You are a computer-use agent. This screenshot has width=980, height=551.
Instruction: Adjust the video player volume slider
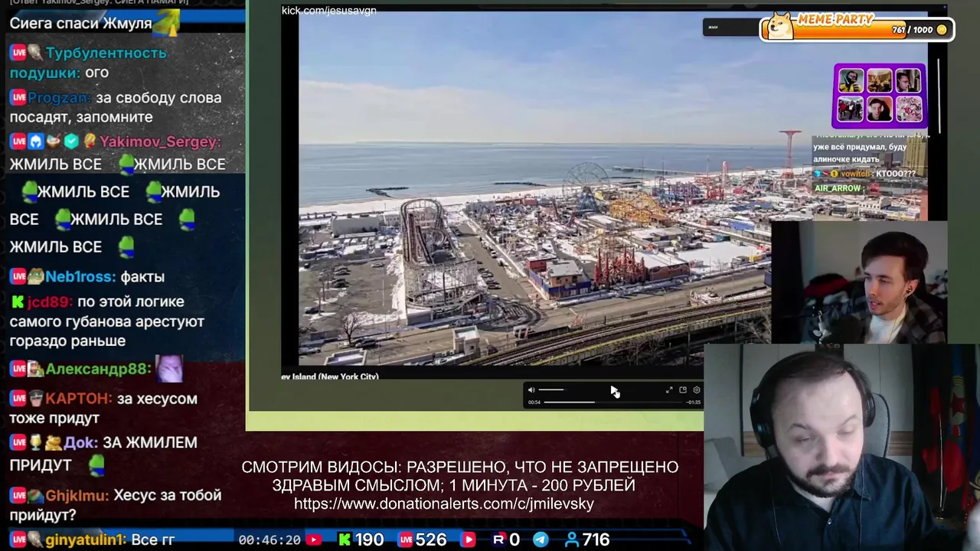tap(551, 390)
